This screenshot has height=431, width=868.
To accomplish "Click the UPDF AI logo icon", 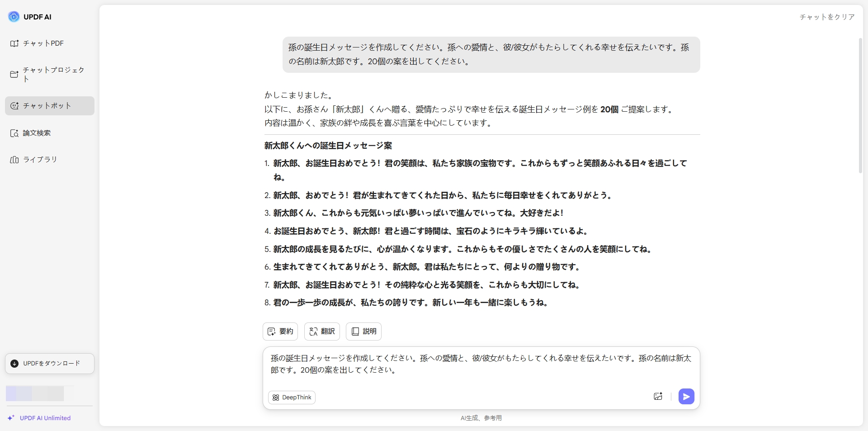I will tap(14, 17).
